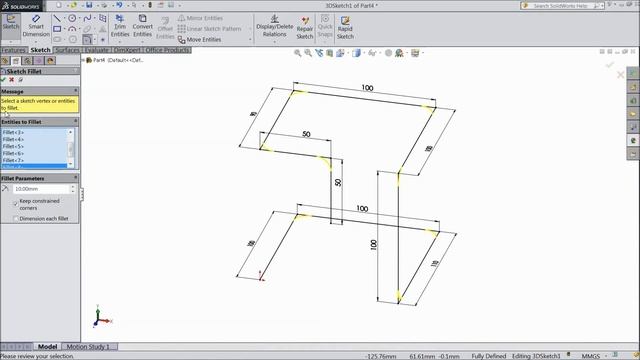Open Trim Entities dropdown arrow
The width and height of the screenshot is (640, 360).
[120, 41]
